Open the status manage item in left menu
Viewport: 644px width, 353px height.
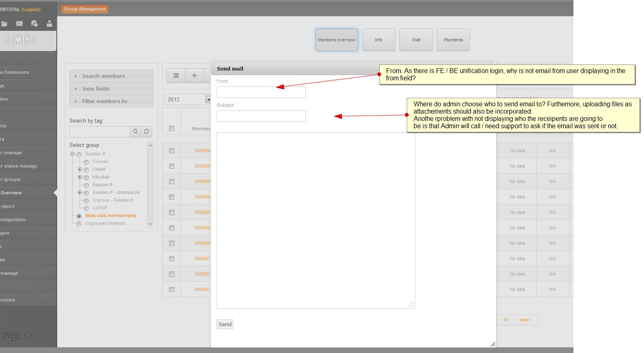pos(28,166)
